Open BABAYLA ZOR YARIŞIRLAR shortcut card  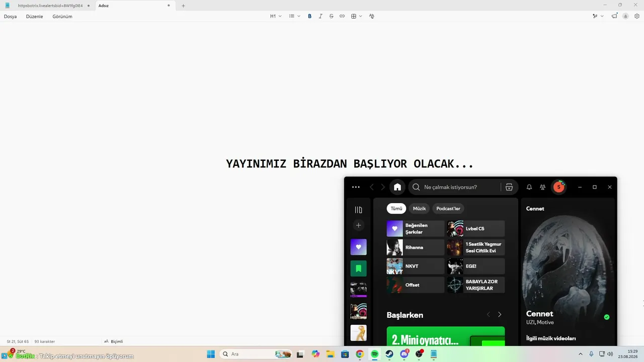click(x=476, y=285)
